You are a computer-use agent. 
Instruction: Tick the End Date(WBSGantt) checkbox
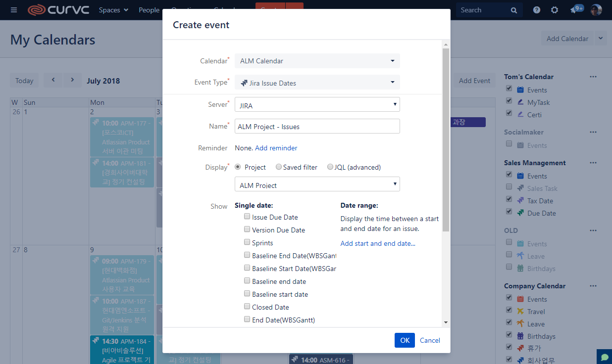(247, 319)
